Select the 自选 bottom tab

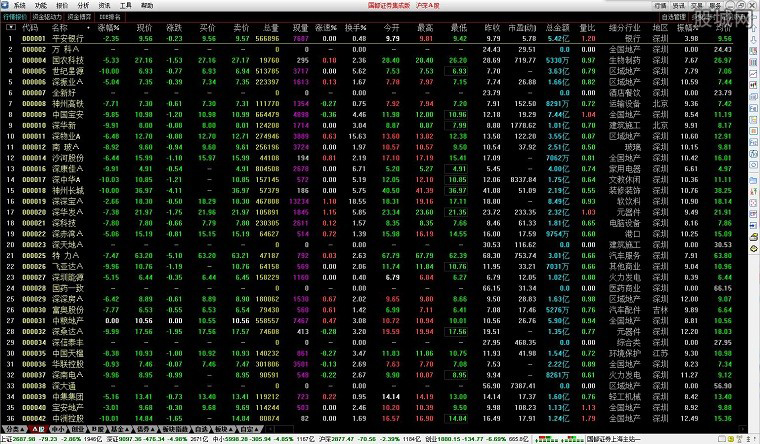[201, 429]
